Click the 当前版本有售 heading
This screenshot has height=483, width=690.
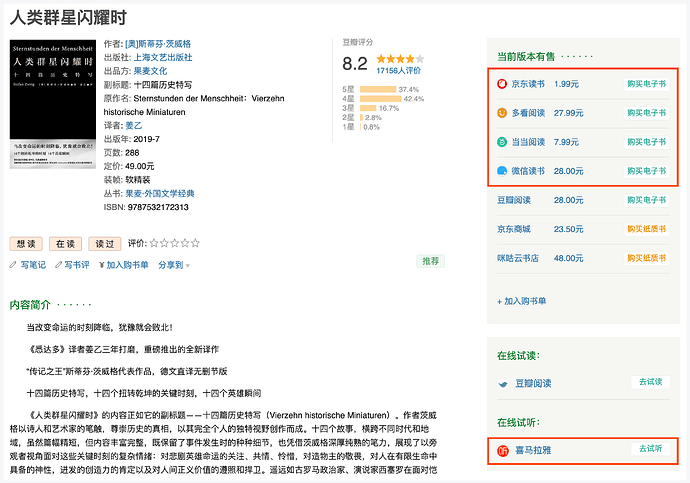pyautogui.click(x=526, y=56)
